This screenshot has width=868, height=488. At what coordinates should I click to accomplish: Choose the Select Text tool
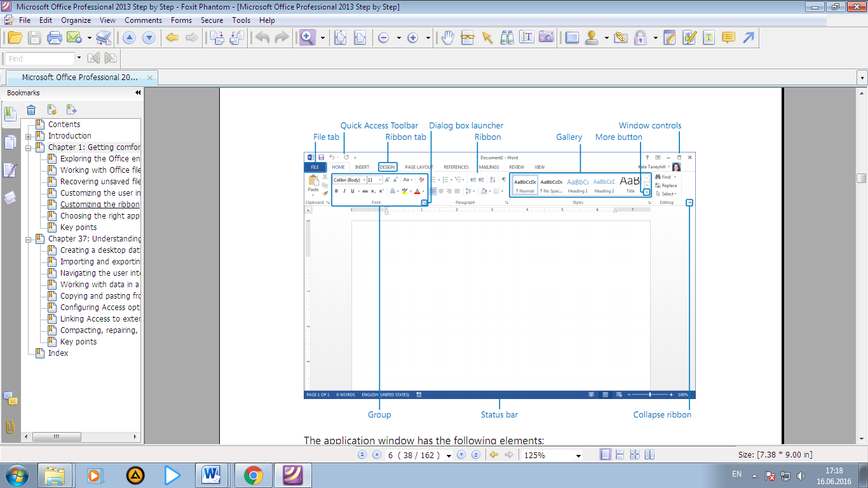[x=526, y=37]
